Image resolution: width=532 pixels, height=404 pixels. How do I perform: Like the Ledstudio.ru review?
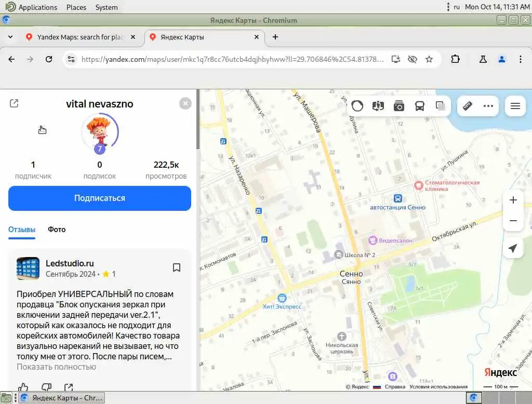coord(23,387)
